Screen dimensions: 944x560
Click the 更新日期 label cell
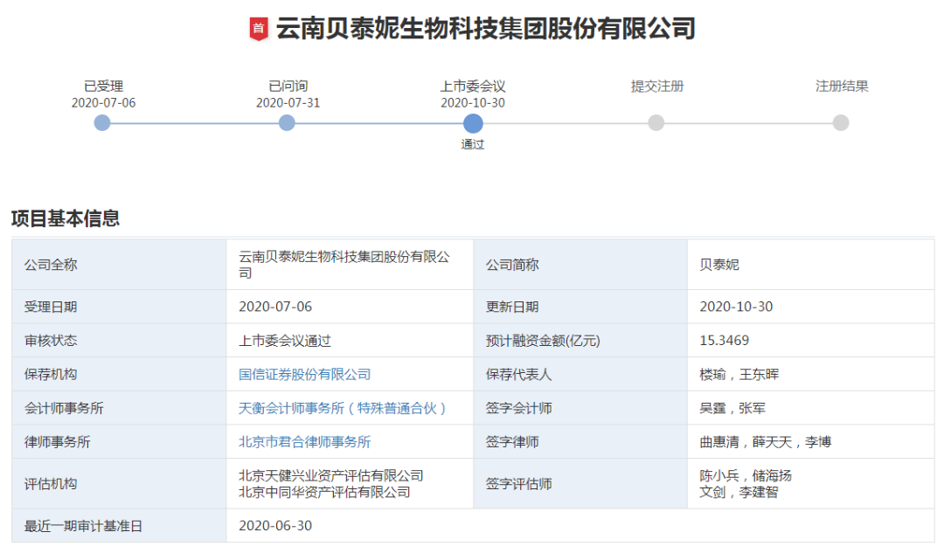point(580,307)
